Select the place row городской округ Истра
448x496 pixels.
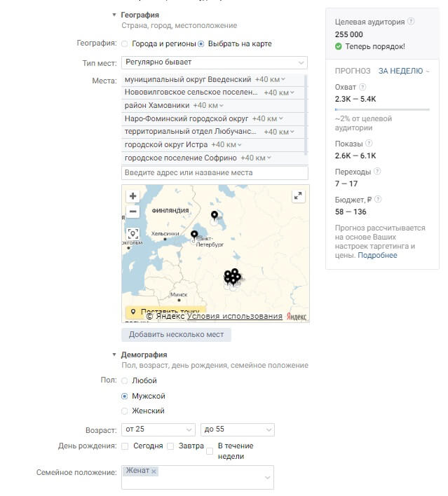213,144
